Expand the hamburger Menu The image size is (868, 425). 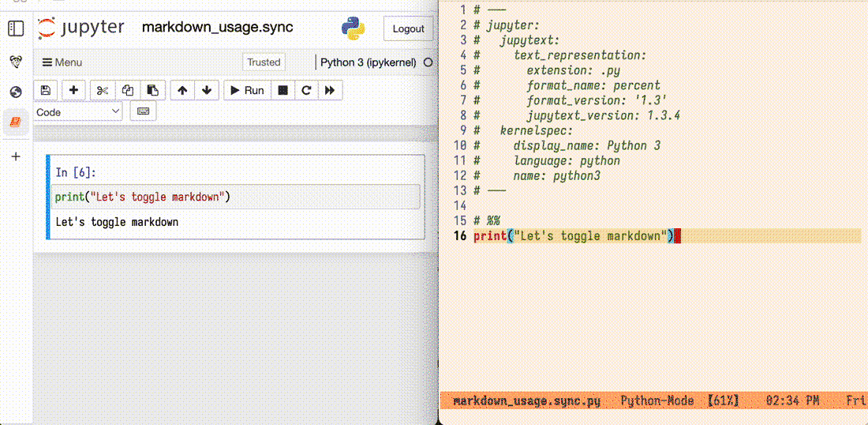point(62,62)
